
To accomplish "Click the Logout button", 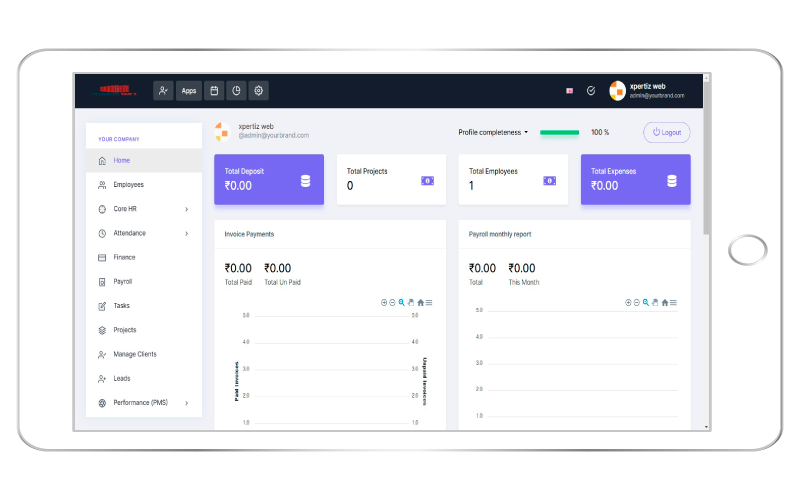I will [x=666, y=132].
